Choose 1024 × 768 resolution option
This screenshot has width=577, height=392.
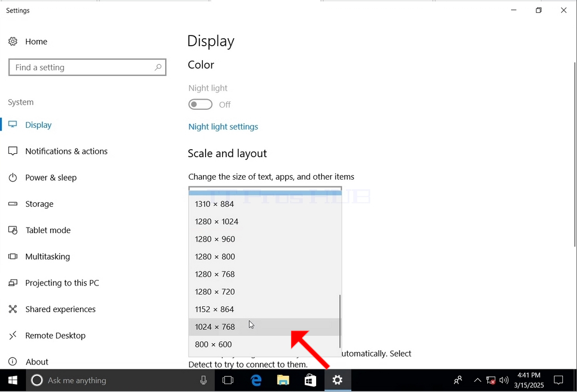[x=265, y=327]
